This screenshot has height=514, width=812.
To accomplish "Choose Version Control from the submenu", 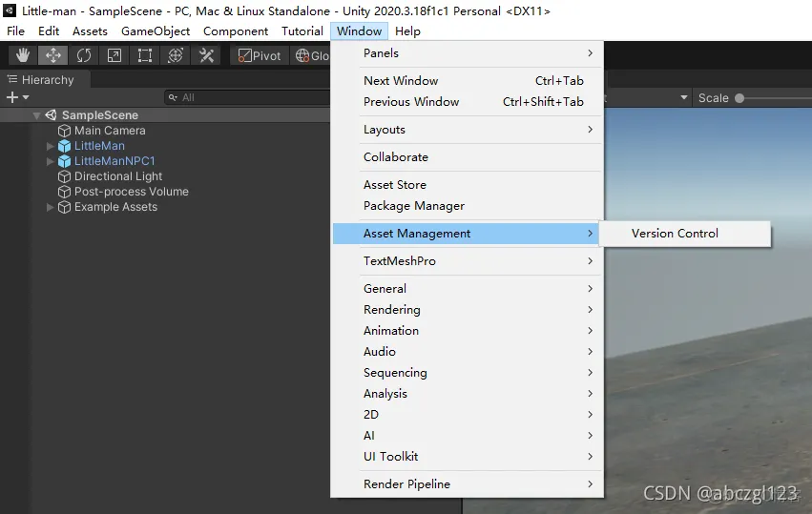I will tap(675, 233).
